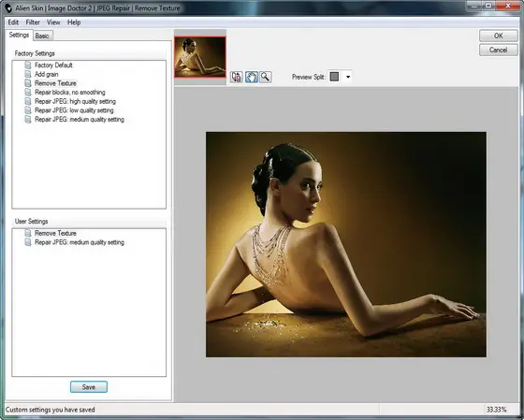Open the Preview Split dropdown arrow
524x420 pixels.
pos(348,77)
